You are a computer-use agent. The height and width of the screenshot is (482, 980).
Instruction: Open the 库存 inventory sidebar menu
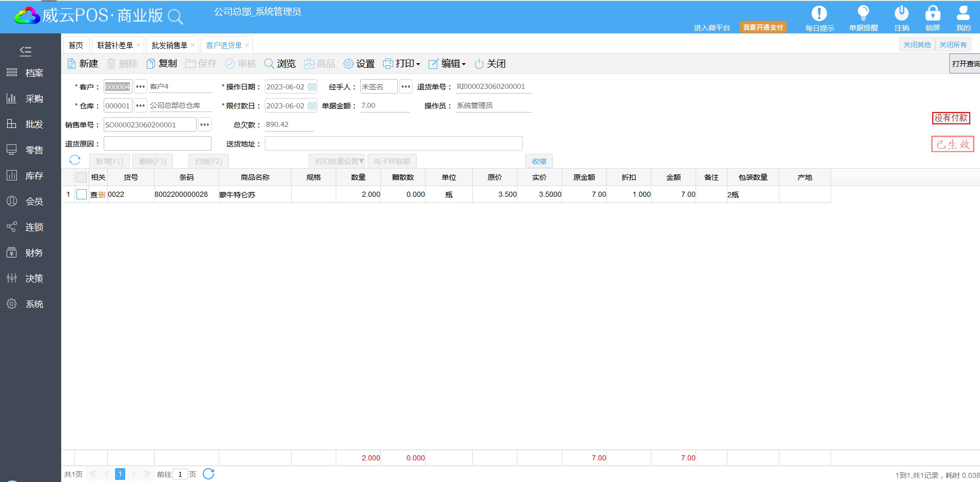tap(31, 176)
